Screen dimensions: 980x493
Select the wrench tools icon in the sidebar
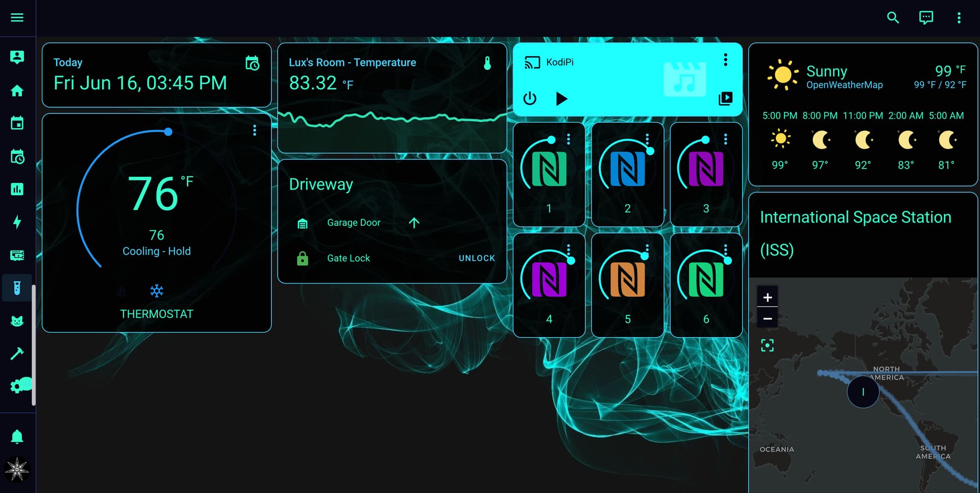17,353
